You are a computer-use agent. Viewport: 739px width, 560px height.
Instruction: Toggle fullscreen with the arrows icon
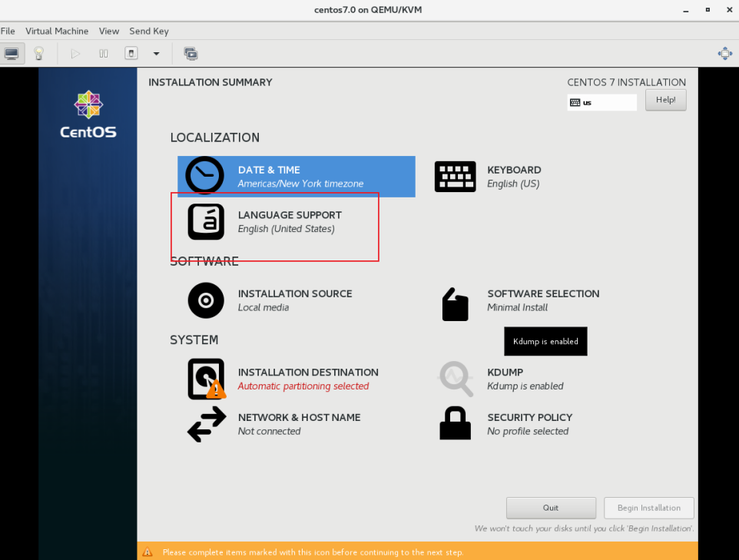(x=725, y=53)
